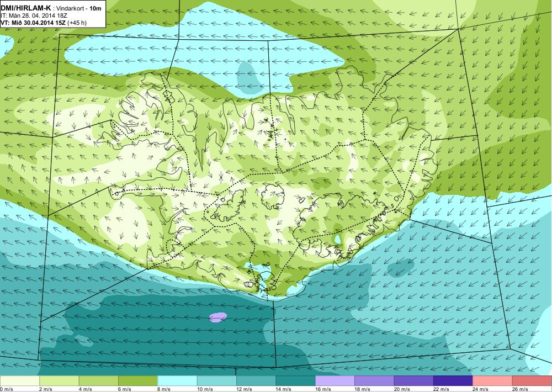Select the 'VT: Mið 30.04.2014 15Z' valid time text
Viewport: 552px width, 392px height.
(x=33, y=23)
